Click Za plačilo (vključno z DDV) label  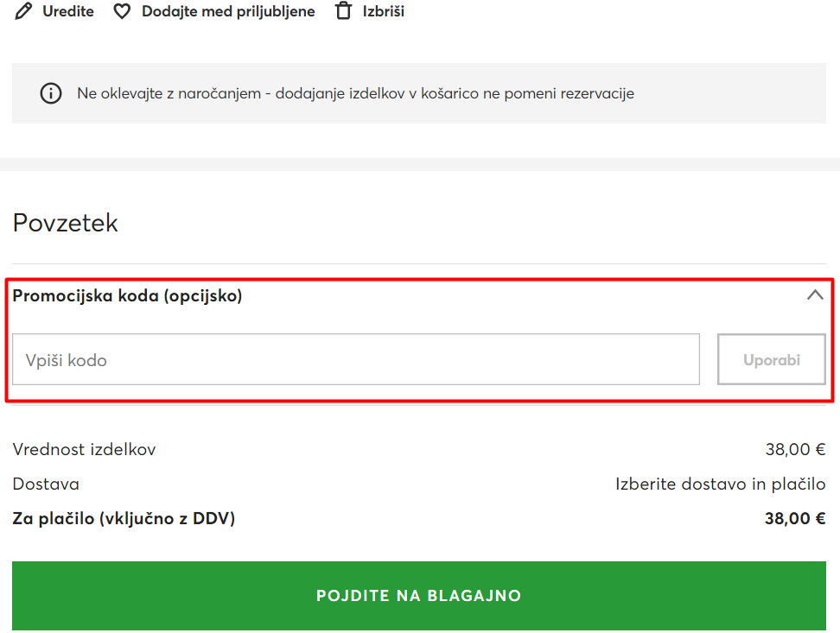point(124,518)
